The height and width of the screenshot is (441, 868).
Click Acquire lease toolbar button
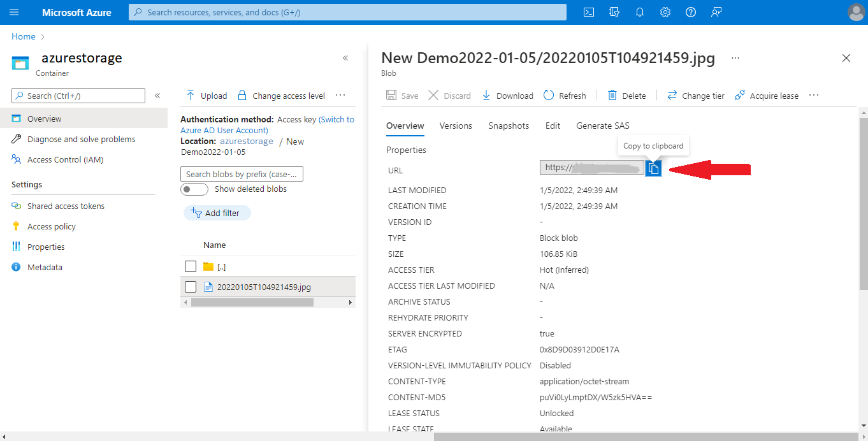coord(767,96)
